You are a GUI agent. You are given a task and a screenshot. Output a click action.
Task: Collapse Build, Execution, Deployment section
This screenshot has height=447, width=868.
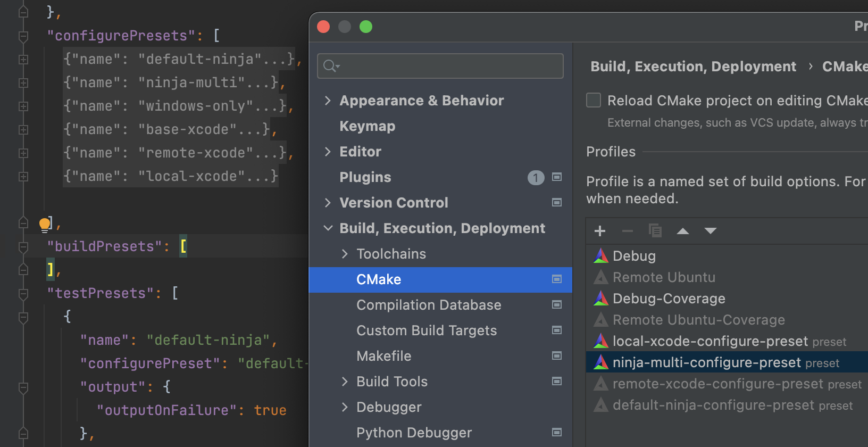click(x=328, y=228)
